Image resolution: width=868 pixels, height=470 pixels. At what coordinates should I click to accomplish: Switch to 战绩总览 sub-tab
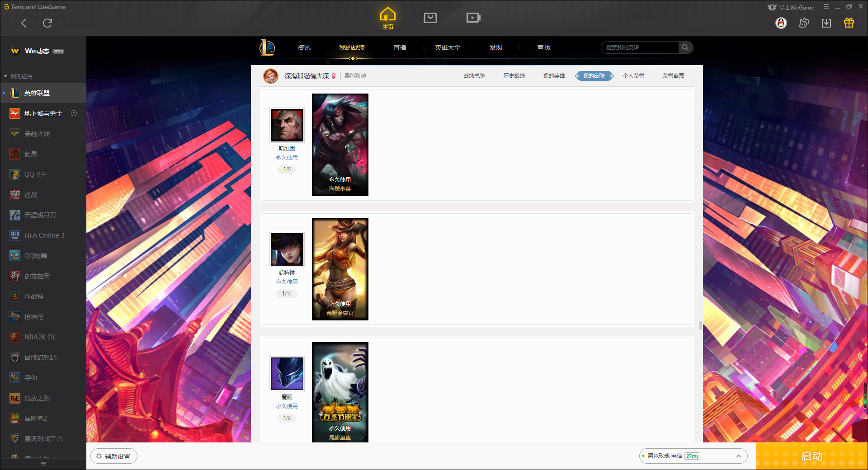click(x=474, y=76)
